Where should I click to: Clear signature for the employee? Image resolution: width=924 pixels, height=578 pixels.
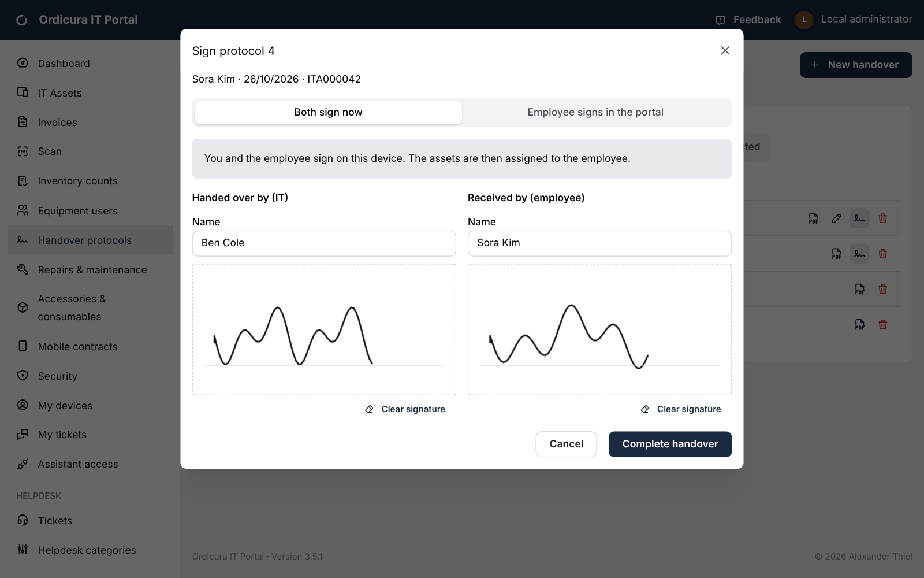[x=681, y=409]
